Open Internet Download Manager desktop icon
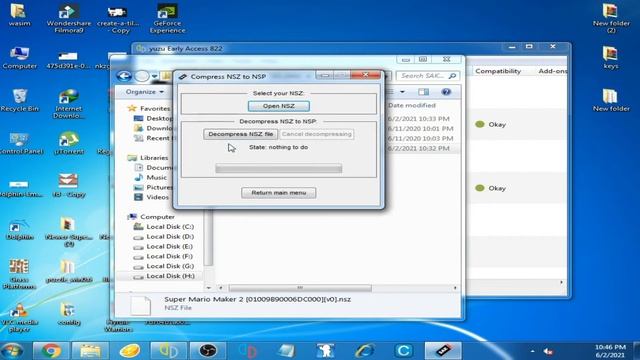Image resolution: width=640 pixels, height=360 pixels. coord(69,104)
